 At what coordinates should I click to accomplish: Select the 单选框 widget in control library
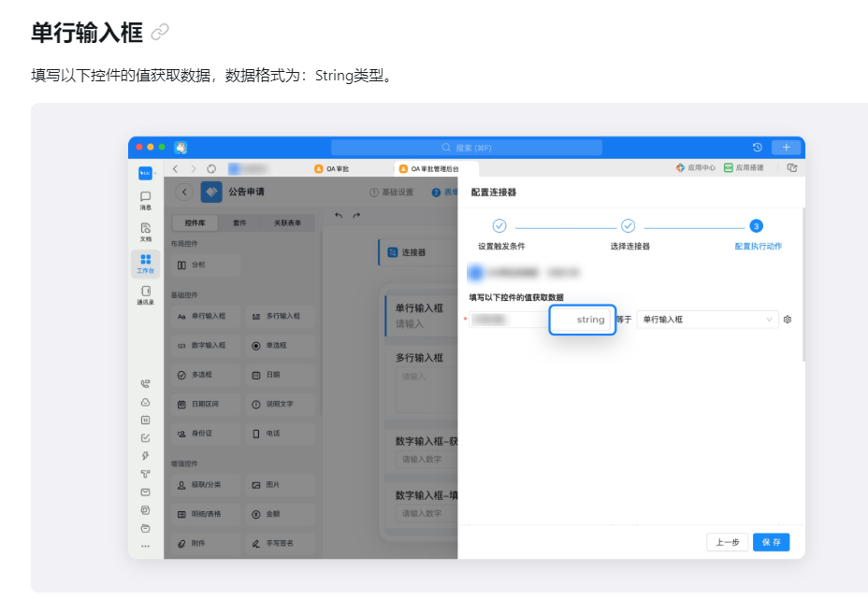point(280,346)
